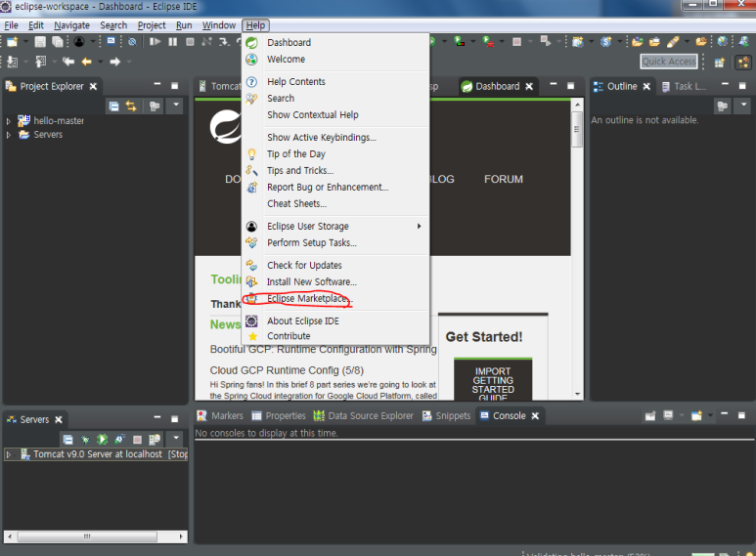Expand the hello-master project tree
This screenshot has width=756, height=556.
pyautogui.click(x=9, y=121)
